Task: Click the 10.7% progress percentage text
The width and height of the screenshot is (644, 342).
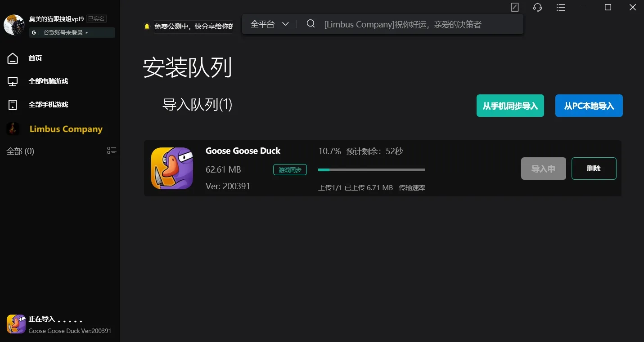Action: (x=329, y=151)
